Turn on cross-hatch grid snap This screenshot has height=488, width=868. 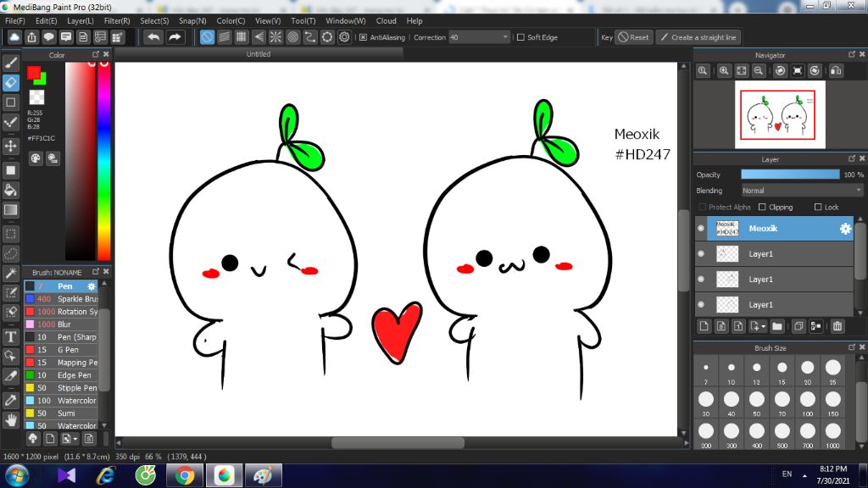coord(242,37)
